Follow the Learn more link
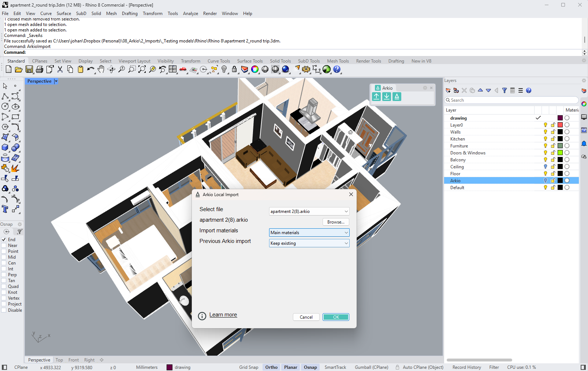Screen dimensions: 588x371 coord(223,315)
